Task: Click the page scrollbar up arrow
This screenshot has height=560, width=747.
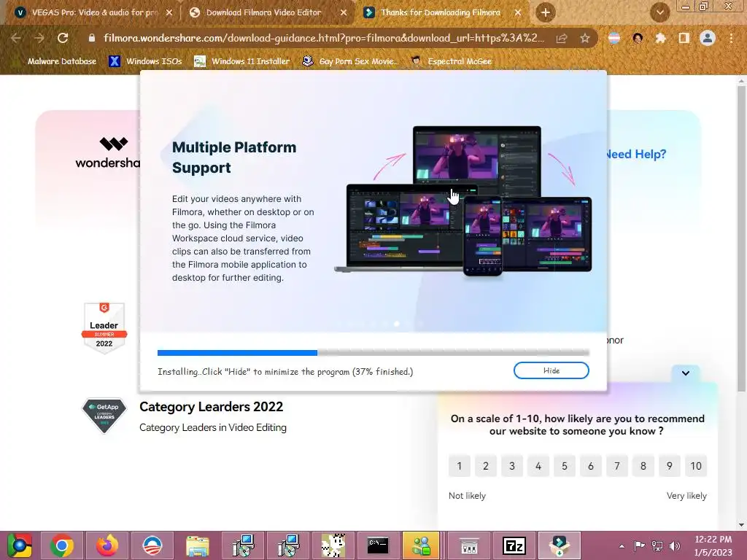Action: coord(741,81)
